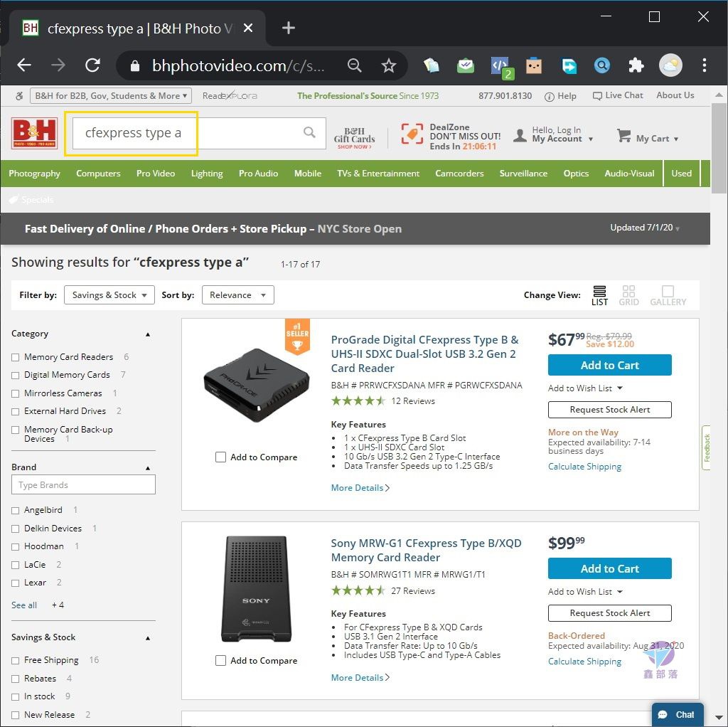Open the Used menu item
Screen dimensions: 728x727
click(681, 174)
